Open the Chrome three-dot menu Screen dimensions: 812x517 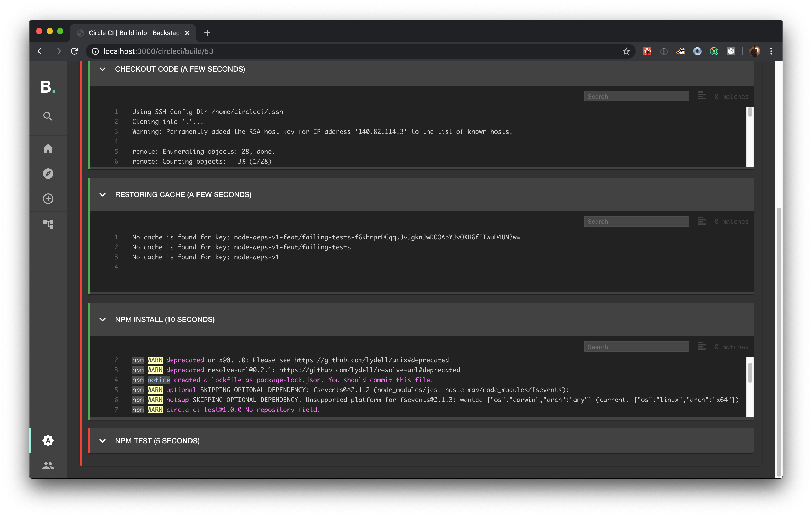[771, 51]
